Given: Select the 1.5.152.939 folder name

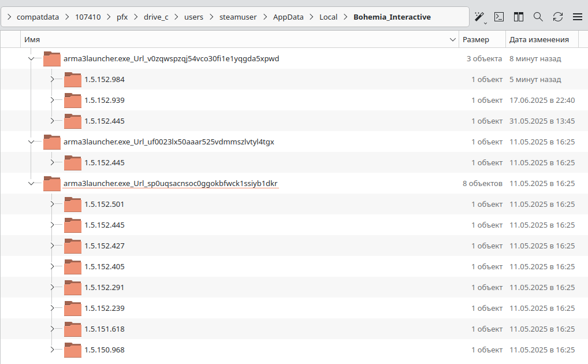Looking at the screenshot, I should coord(105,100).
